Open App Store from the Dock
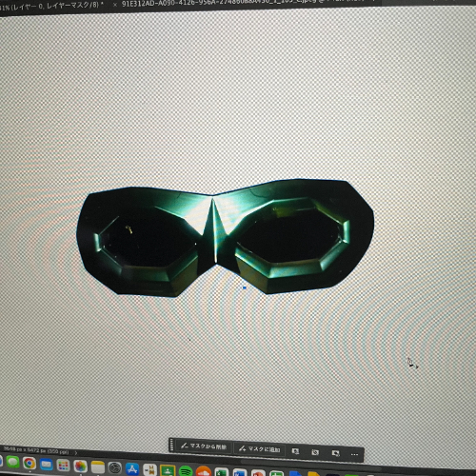The image size is (476, 476). pos(132,469)
